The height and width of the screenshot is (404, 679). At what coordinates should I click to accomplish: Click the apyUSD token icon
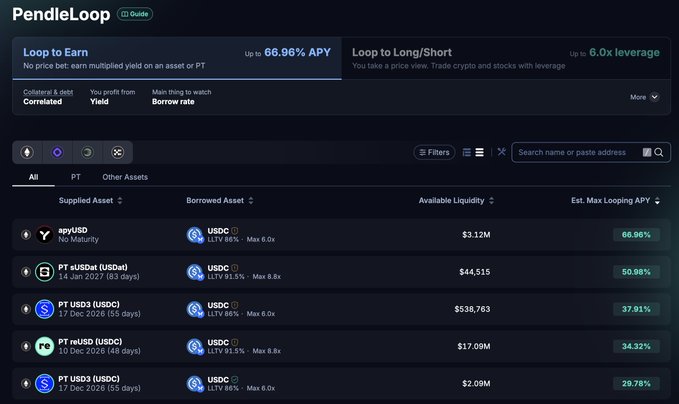44,235
